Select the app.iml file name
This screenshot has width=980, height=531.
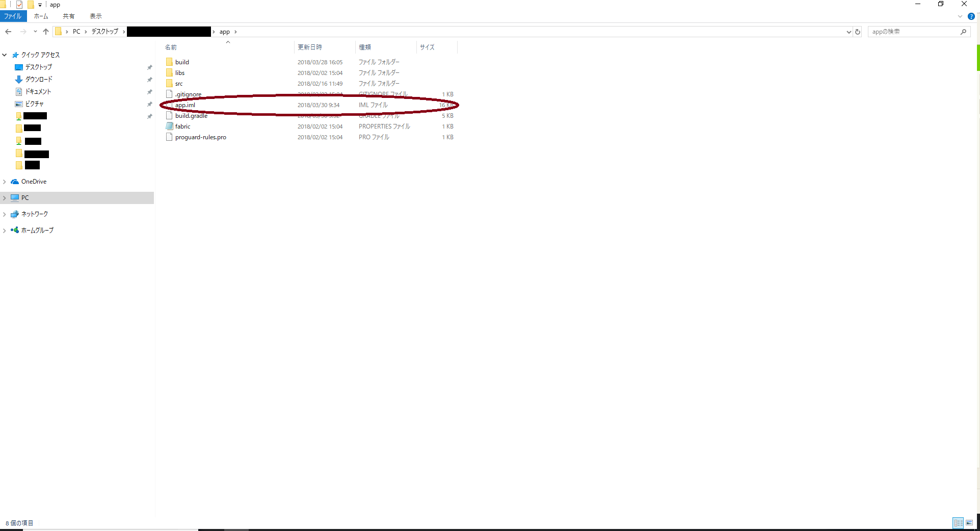185,105
